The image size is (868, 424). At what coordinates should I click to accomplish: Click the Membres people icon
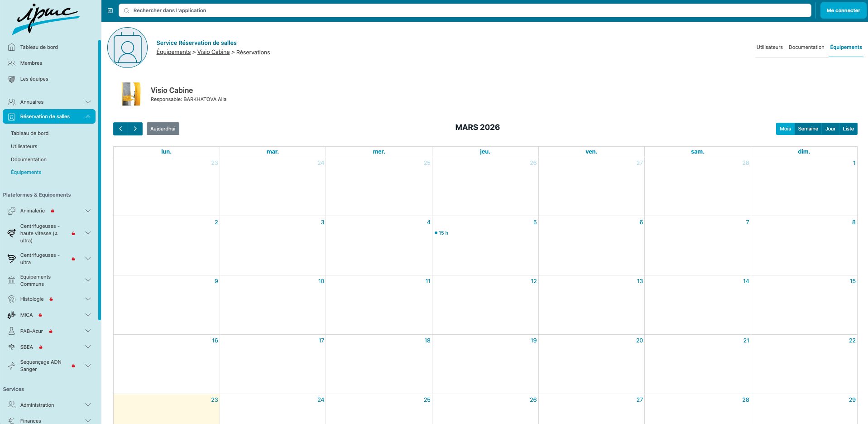[12, 63]
